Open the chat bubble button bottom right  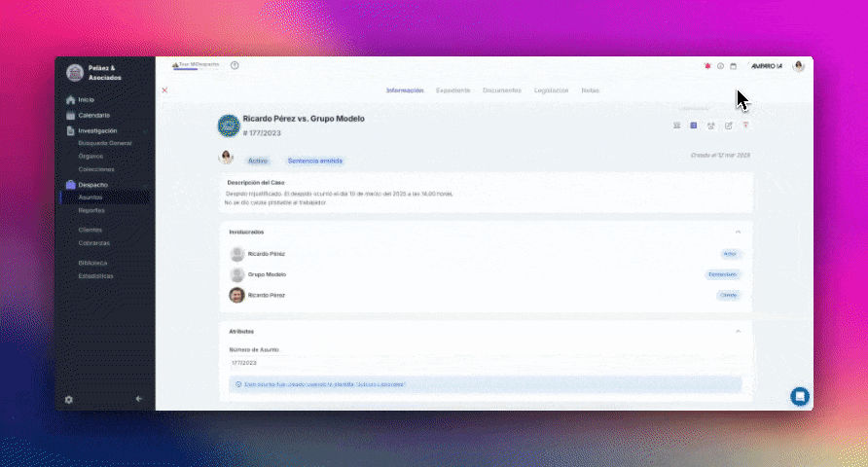800,396
